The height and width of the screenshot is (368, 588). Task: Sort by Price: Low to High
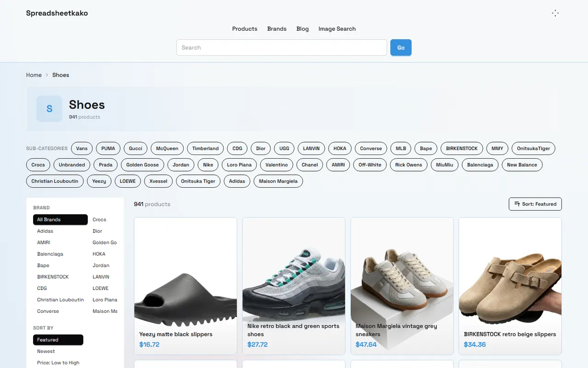[x=58, y=363]
